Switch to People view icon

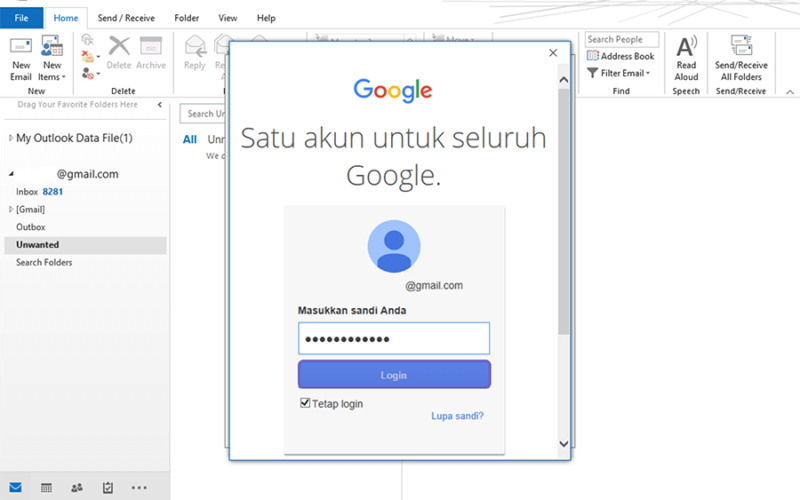[77, 488]
